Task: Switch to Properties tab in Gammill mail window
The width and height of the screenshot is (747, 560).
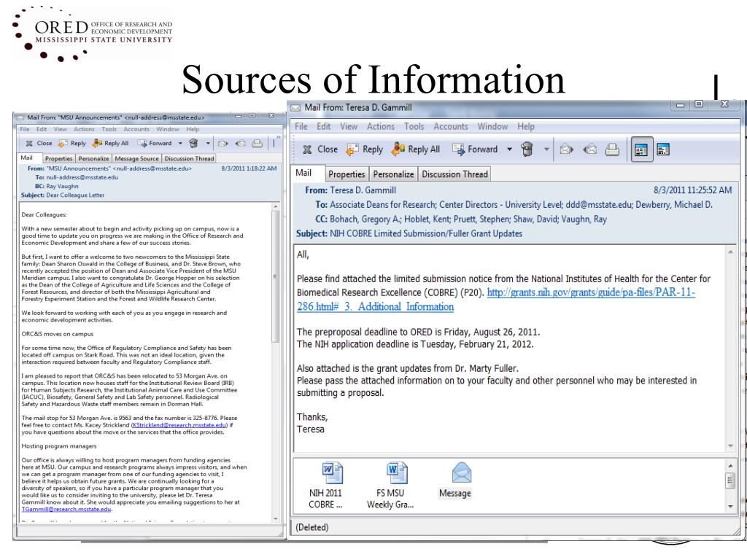Action: tap(347, 174)
